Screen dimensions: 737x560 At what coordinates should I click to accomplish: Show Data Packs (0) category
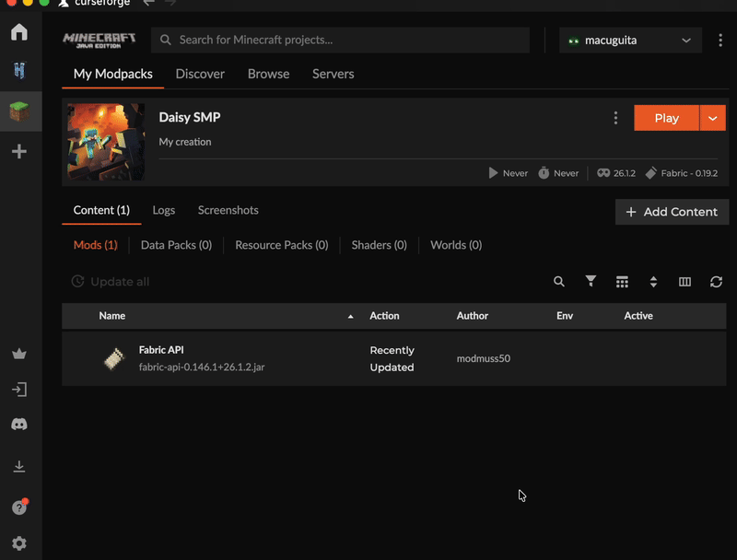click(x=176, y=245)
